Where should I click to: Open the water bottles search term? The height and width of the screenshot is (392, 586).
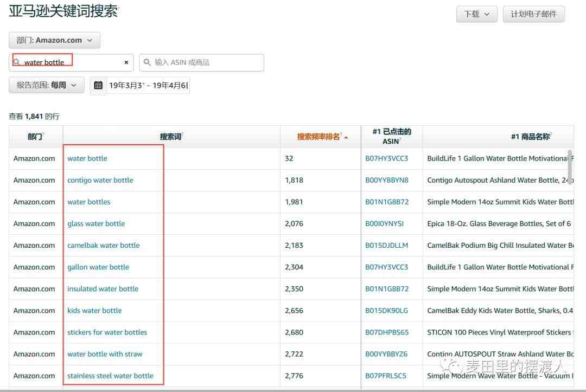tap(89, 202)
